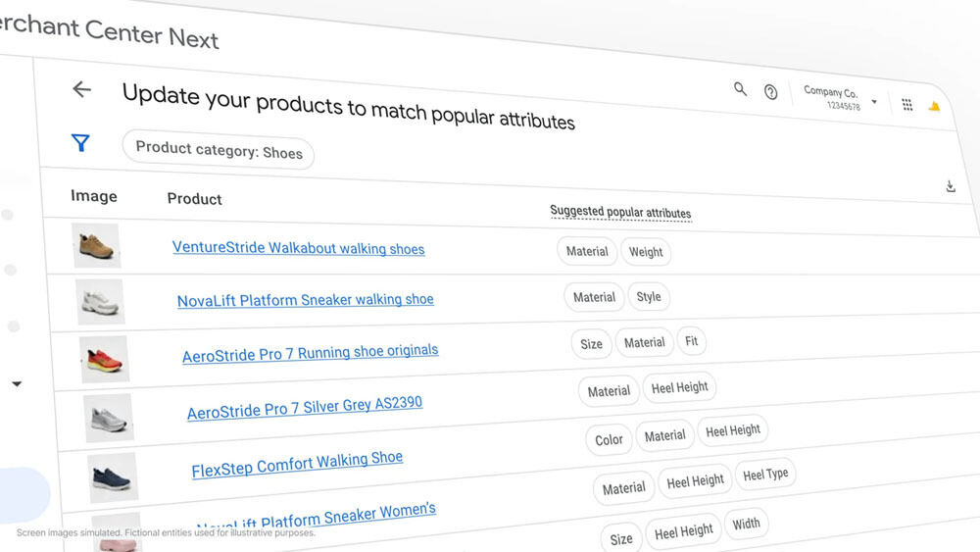Click the Suggested popular attributes column header
The width and height of the screenshot is (980, 552).
coord(620,212)
